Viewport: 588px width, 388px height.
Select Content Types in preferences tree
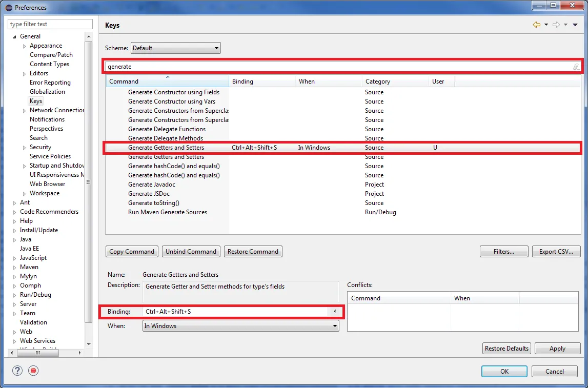click(x=50, y=64)
